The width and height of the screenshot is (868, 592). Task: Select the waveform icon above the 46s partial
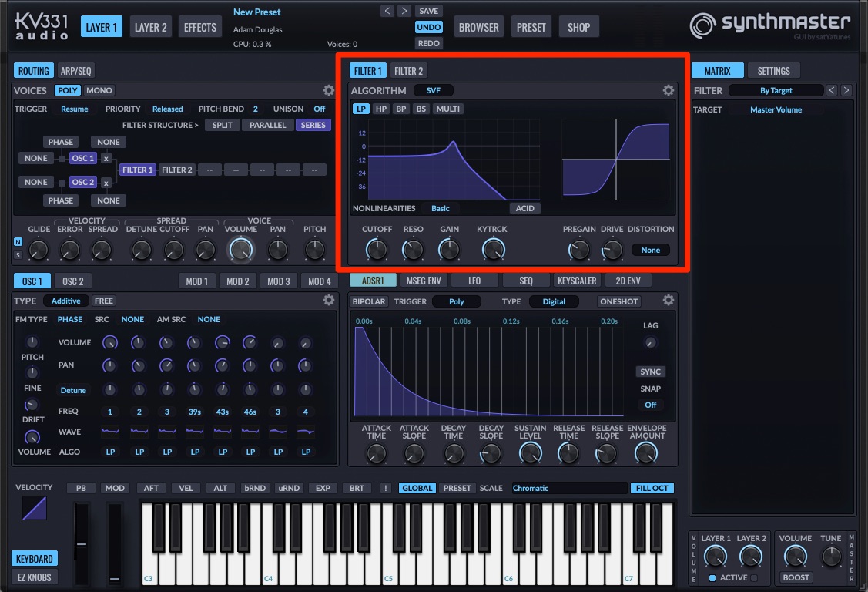point(250,431)
